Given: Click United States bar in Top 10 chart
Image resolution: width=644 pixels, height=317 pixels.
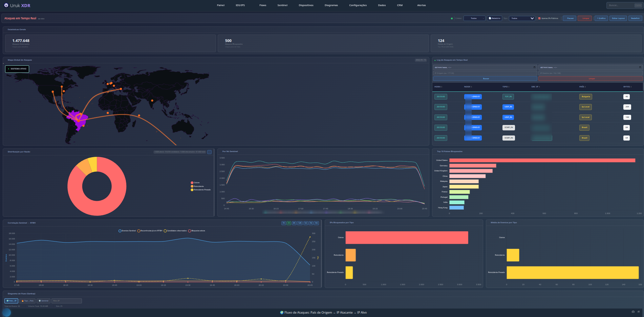Looking at the screenshot, I should coord(542,160).
